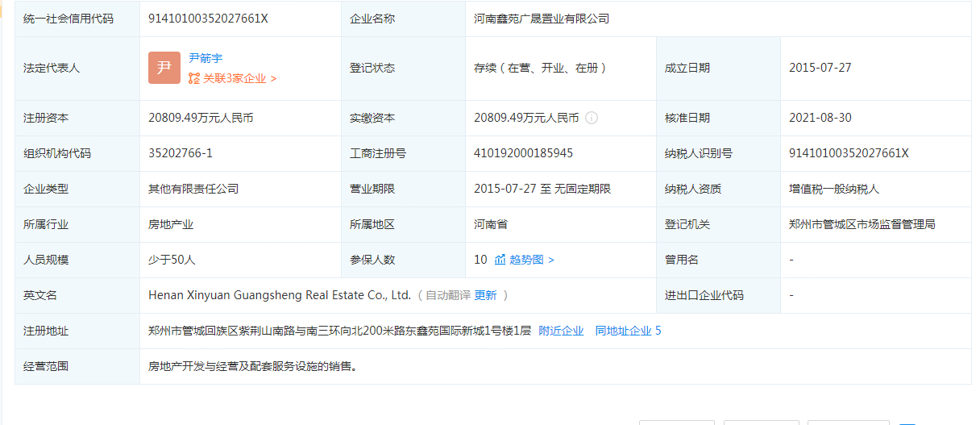Screen dimensions: 980x425
Task: Click paid-in capital 20809.49万元人民币 value
Action: (x=526, y=118)
